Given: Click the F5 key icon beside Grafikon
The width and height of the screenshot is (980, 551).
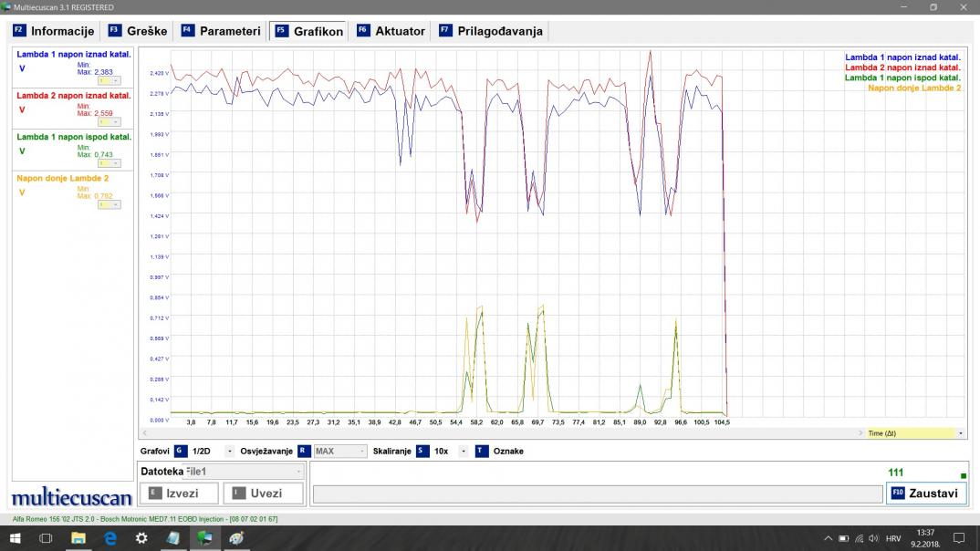Looking at the screenshot, I should click(x=281, y=30).
